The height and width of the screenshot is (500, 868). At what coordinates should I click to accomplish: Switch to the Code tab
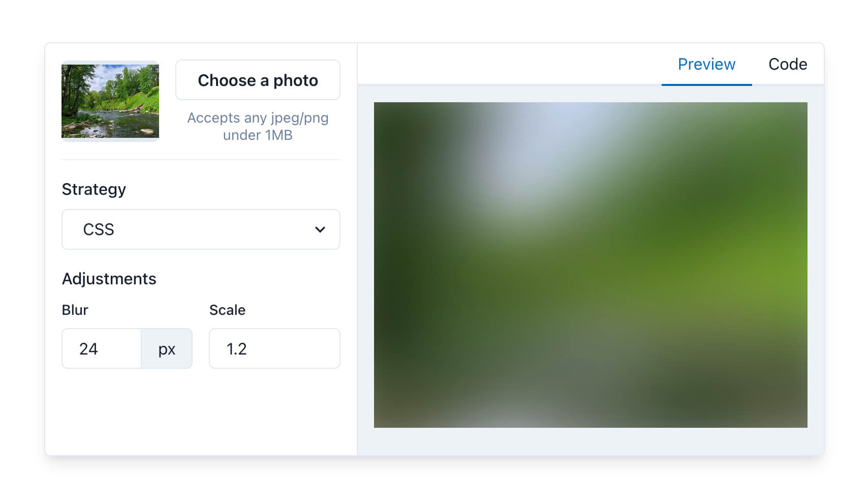click(788, 64)
